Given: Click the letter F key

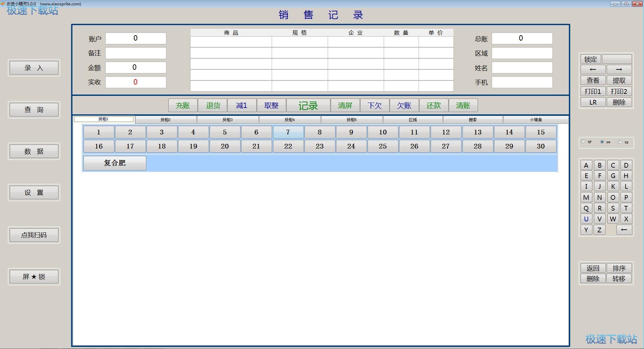Looking at the screenshot, I should tap(600, 176).
